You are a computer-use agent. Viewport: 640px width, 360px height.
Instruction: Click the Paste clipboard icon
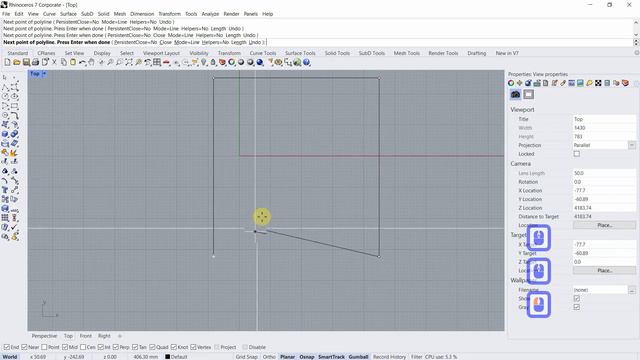[73, 62]
